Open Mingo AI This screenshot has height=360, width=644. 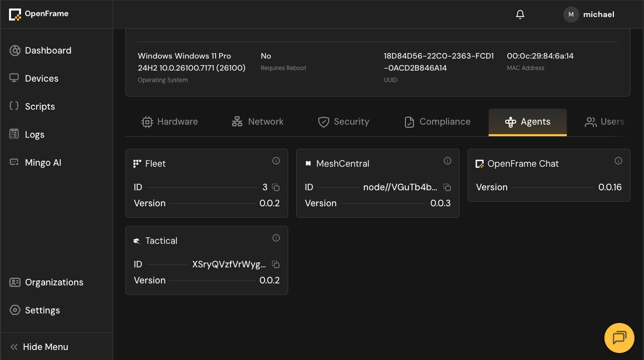click(x=56, y=163)
